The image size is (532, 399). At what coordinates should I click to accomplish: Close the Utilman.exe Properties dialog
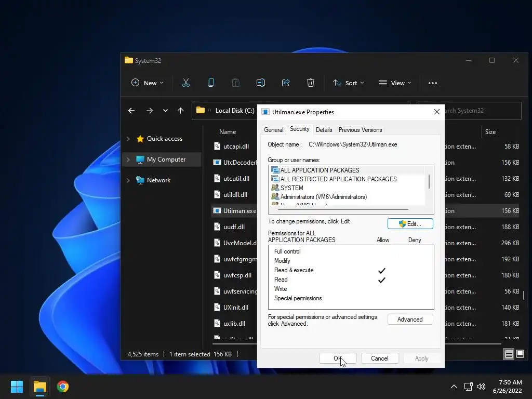pos(437,112)
